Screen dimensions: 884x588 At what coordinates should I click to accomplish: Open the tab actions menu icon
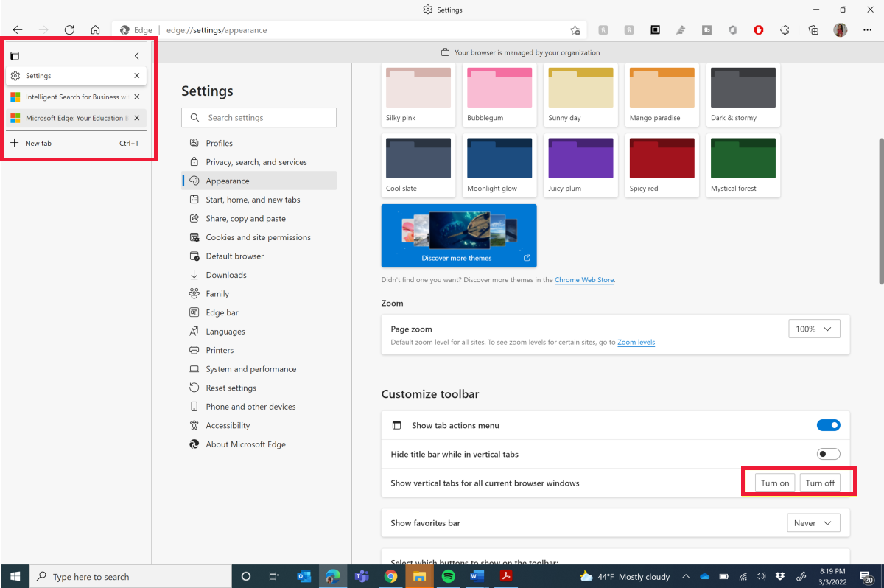pyautogui.click(x=15, y=55)
